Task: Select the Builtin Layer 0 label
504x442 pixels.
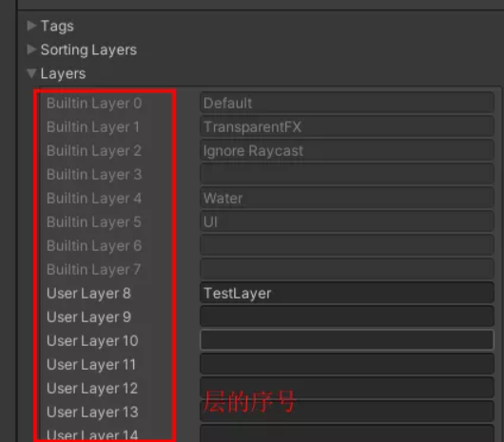Action: [x=94, y=104]
